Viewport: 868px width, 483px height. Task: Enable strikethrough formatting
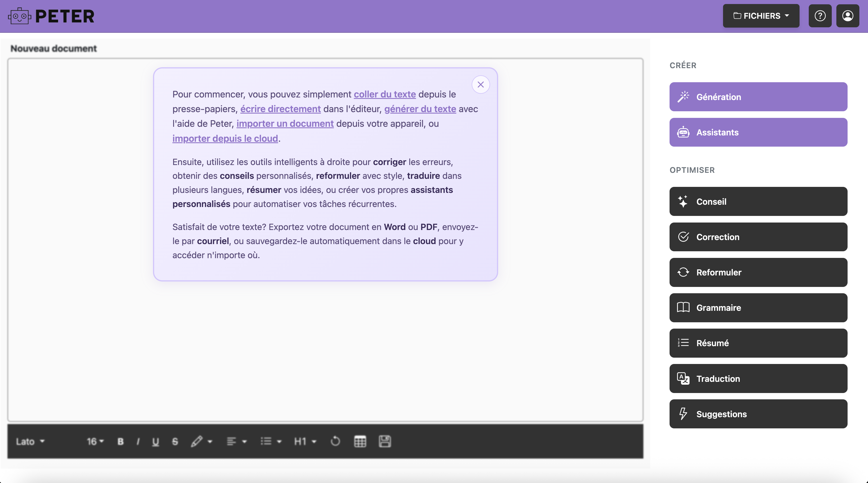point(174,442)
